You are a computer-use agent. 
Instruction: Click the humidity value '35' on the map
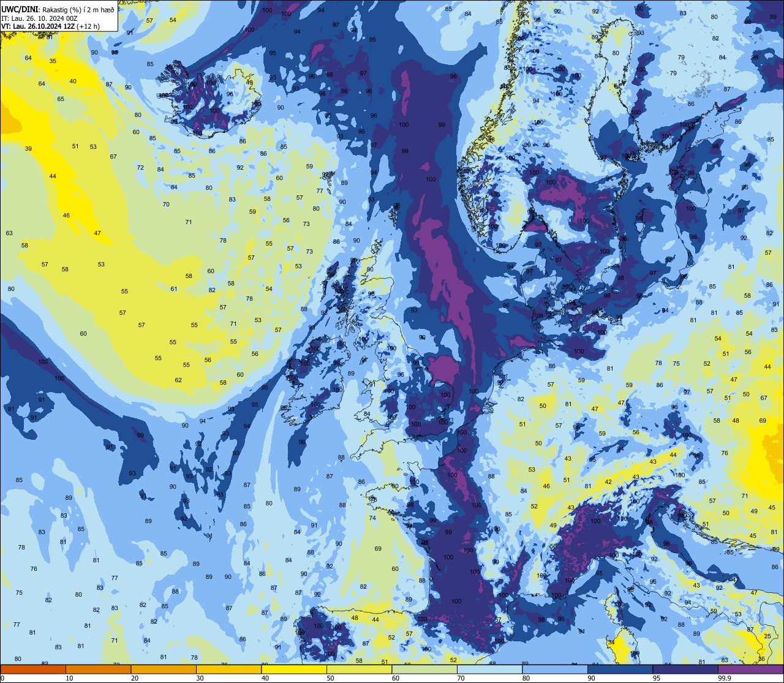[x=53, y=61]
